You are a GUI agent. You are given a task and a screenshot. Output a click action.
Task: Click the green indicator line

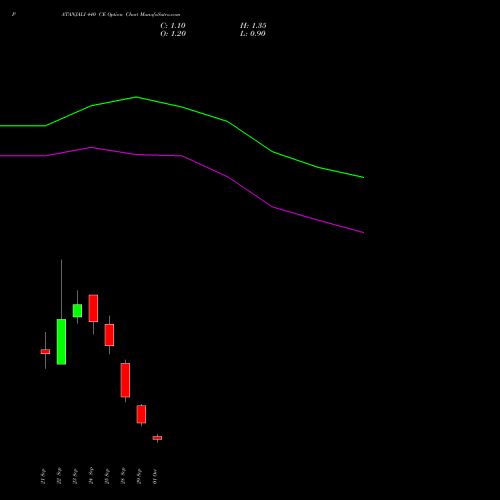coord(182,107)
